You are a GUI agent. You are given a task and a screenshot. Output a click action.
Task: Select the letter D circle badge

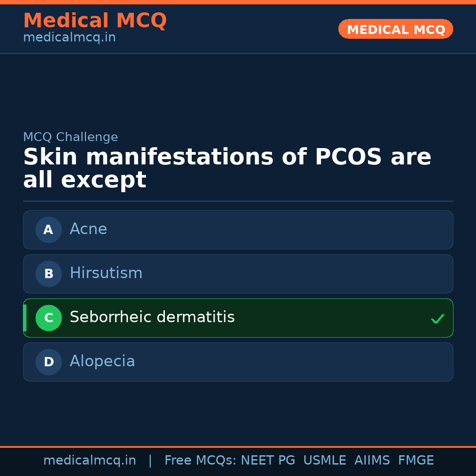tap(48, 362)
